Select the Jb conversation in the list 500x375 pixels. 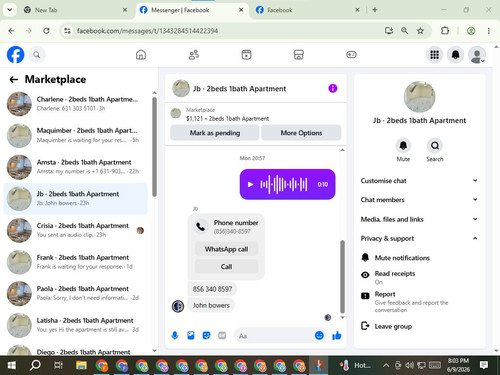[x=76, y=198]
